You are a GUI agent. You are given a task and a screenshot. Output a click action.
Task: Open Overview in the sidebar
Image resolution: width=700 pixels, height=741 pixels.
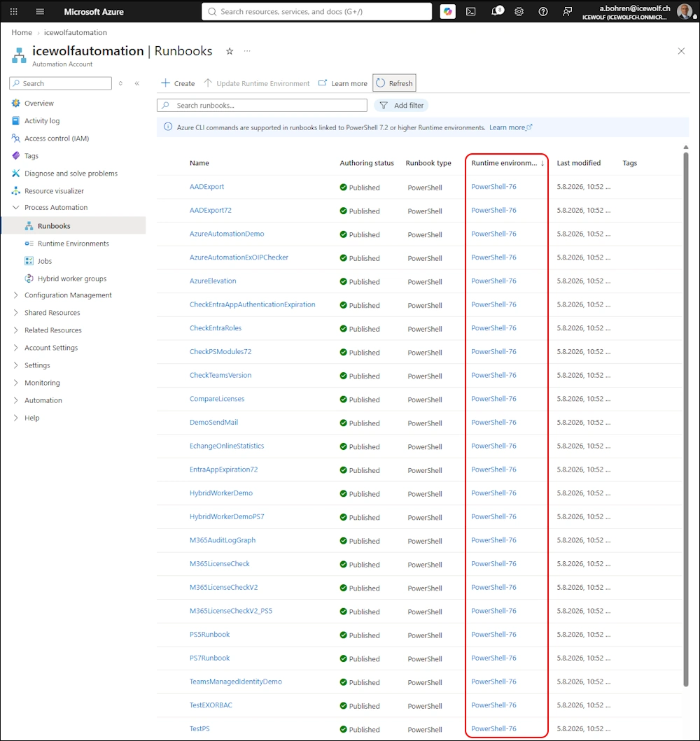click(38, 103)
